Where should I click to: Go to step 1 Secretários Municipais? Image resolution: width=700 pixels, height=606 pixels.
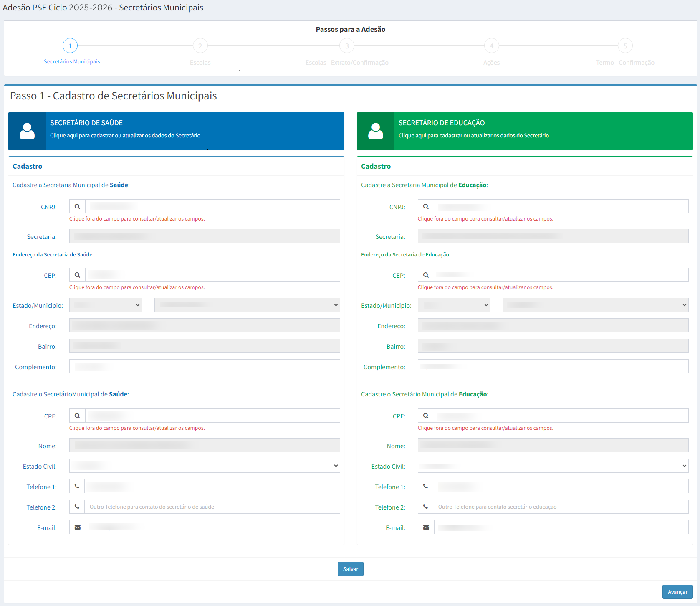click(x=70, y=46)
